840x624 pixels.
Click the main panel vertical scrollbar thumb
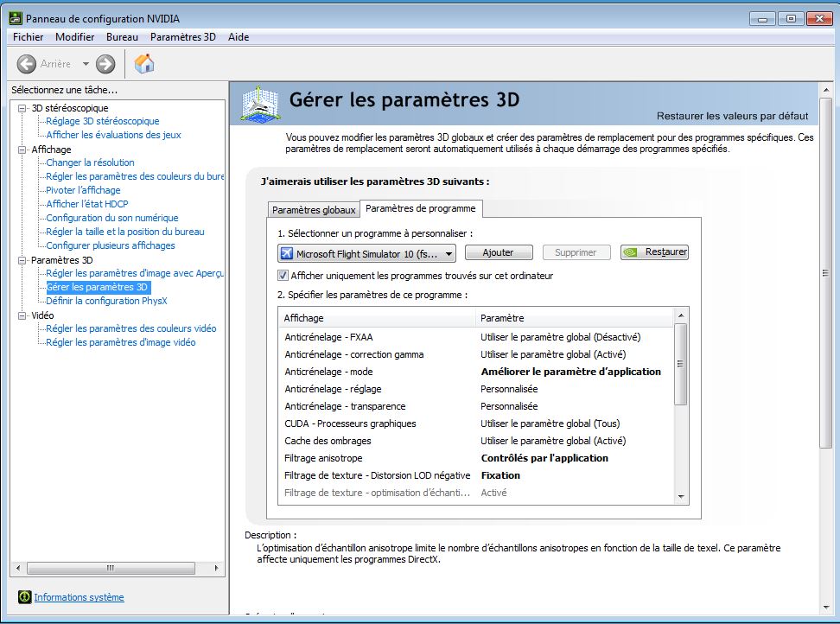click(x=825, y=273)
